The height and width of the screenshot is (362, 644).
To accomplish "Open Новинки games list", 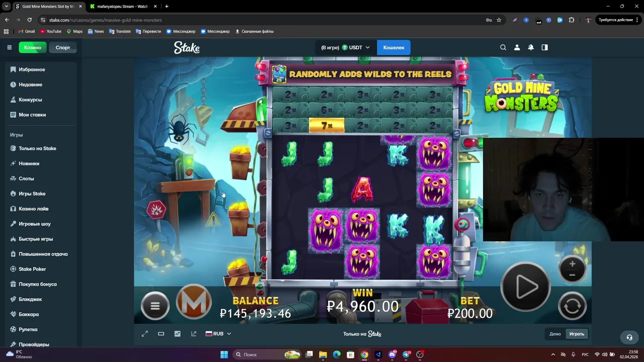I will 40,163.
